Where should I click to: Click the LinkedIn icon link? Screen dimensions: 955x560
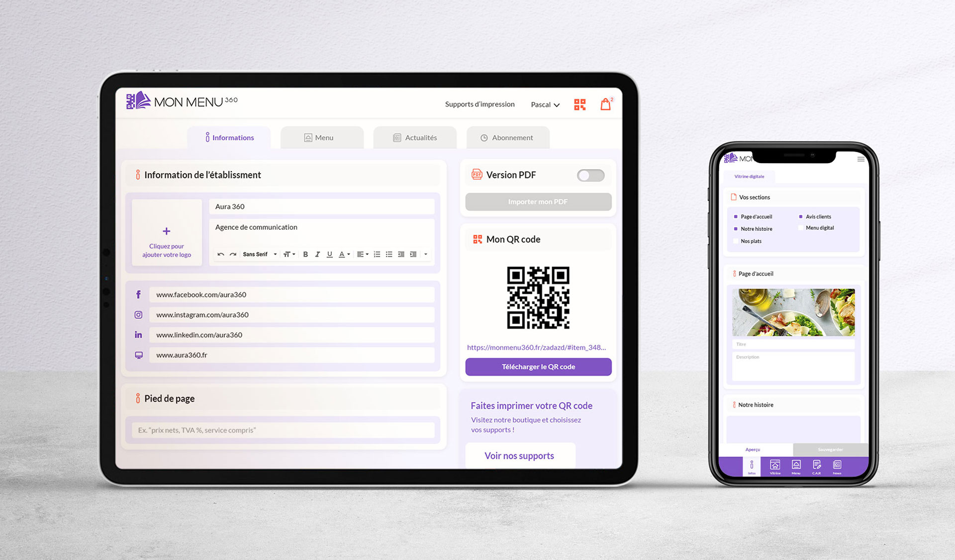[139, 334]
